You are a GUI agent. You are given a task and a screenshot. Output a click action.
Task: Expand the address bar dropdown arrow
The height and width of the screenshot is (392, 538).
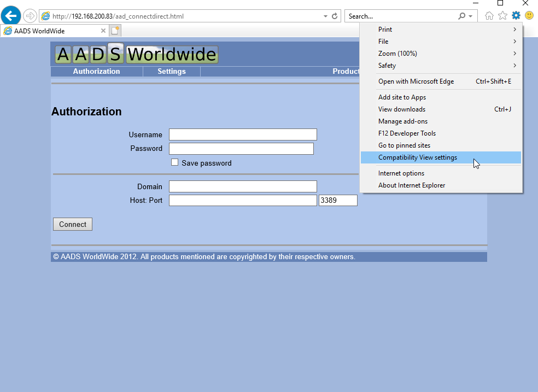pos(326,16)
